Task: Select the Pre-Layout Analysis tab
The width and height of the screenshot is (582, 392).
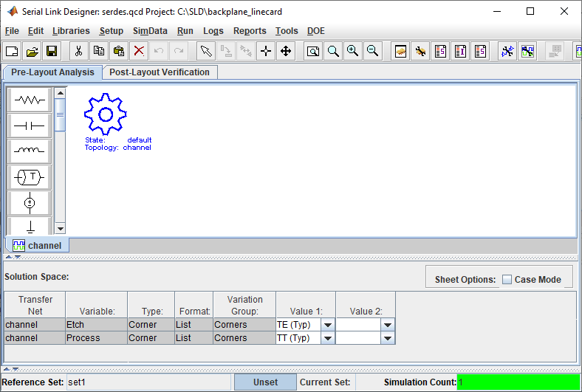Action: 52,72
